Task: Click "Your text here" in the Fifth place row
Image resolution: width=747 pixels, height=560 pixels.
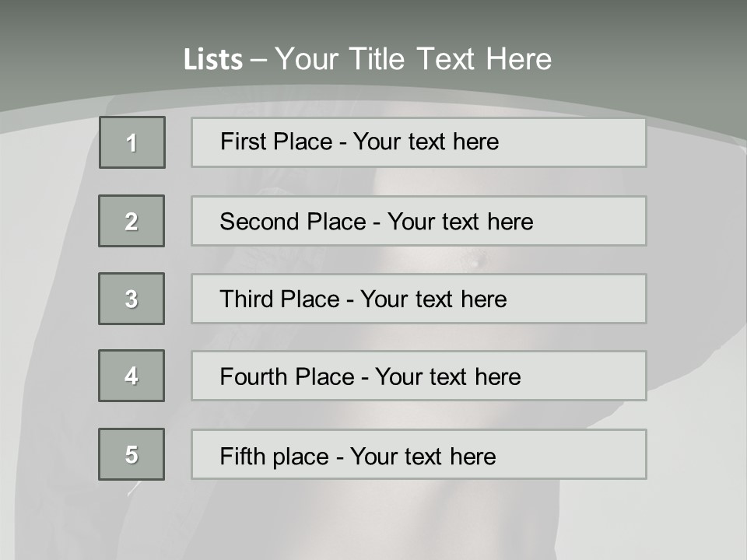Action: [423, 456]
